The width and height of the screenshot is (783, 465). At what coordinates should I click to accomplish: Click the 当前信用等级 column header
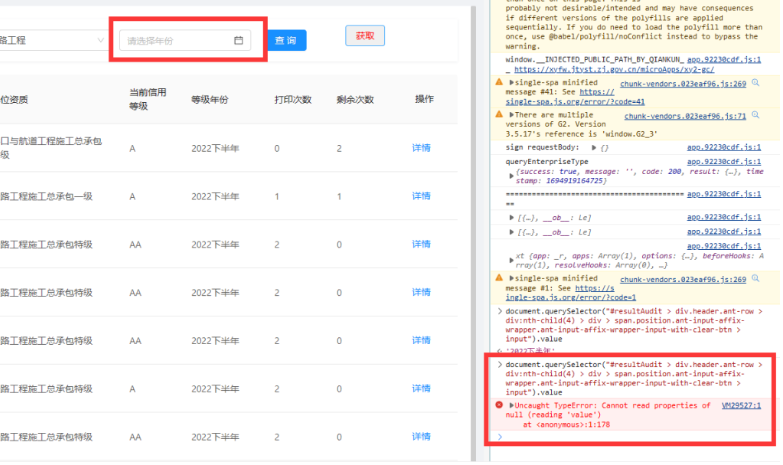(x=148, y=99)
